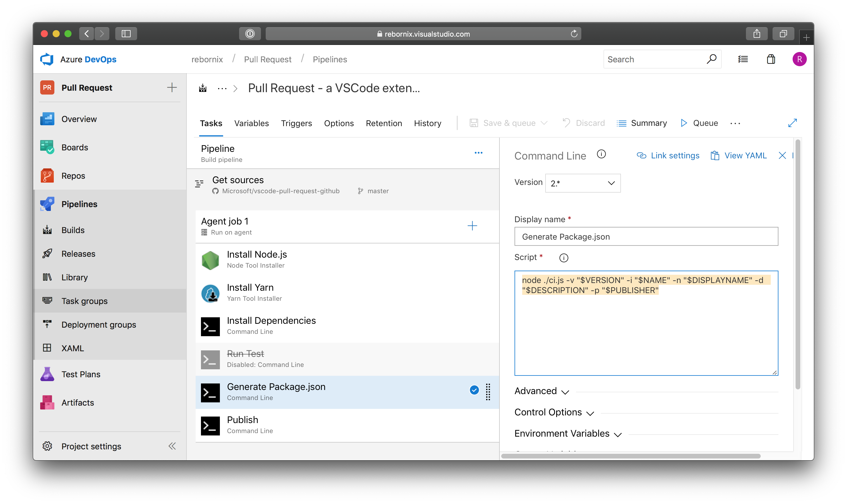Click View YAML
847x504 pixels.
[x=738, y=156]
